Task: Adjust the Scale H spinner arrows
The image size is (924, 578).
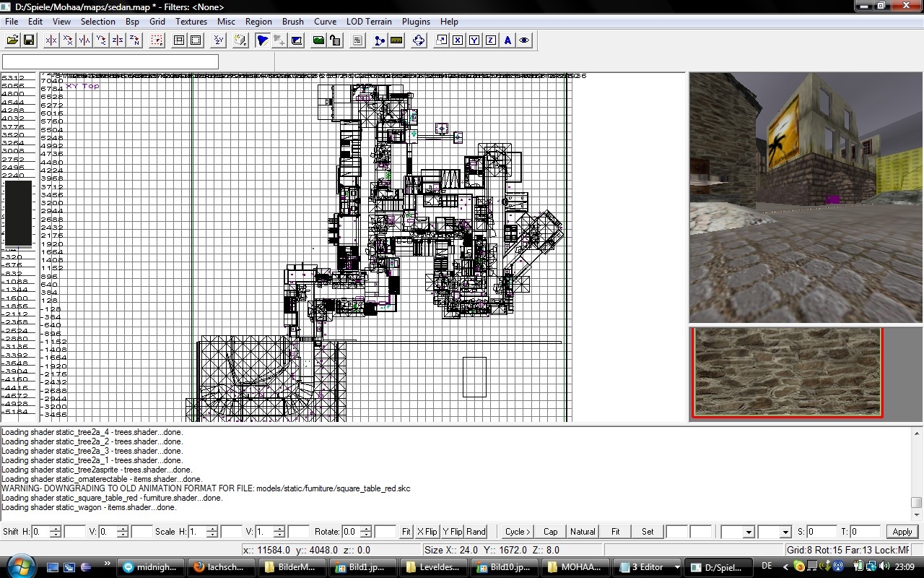Action: (x=212, y=532)
